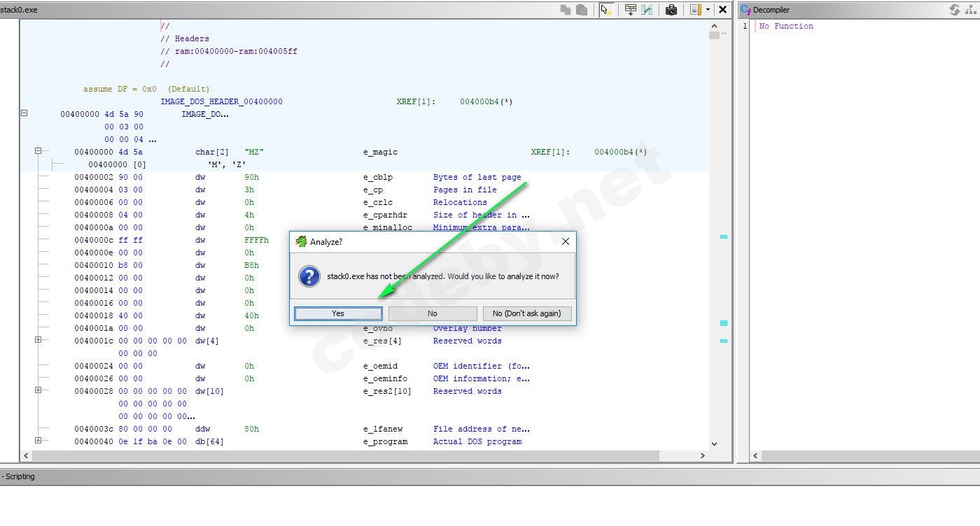
Task: Click the listing horizontal scroll left arrow
Action: coord(26,456)
